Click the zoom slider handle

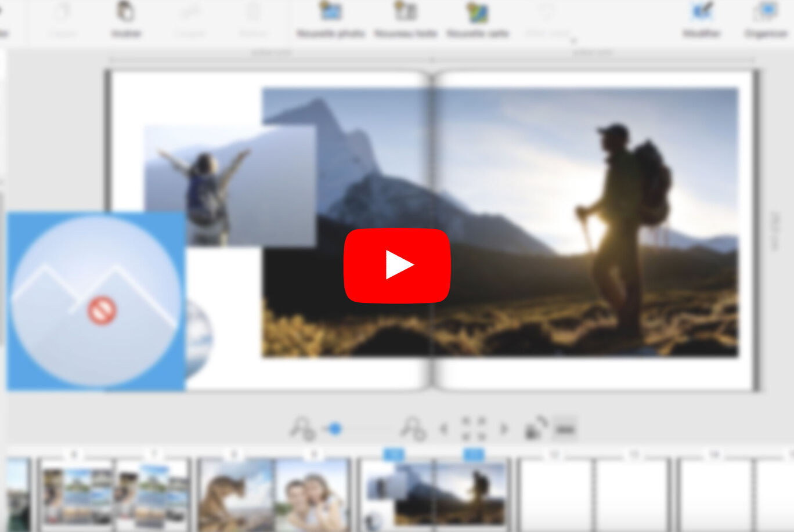(x=334, y=429)
